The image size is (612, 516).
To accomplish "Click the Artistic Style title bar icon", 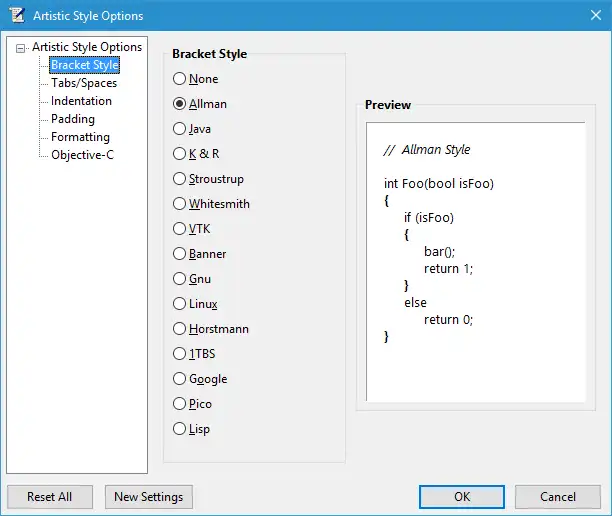I will click(x=17, y=15).
